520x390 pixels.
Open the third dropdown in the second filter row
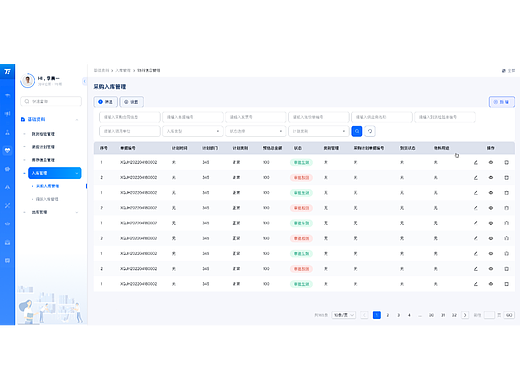tap(318, 131)
